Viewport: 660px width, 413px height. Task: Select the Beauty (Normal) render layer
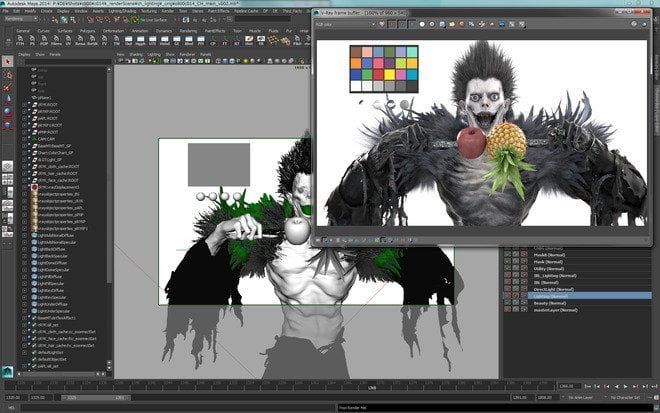pyautogui.click(x=550, y=303)
